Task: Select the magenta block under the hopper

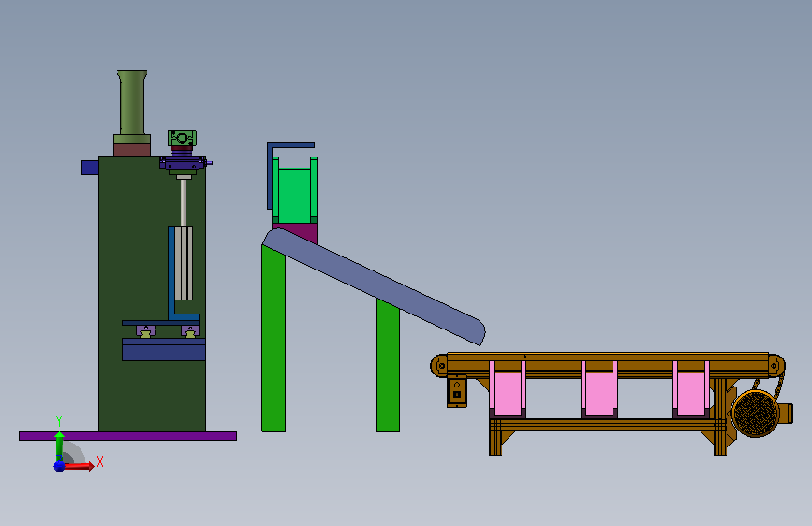Action: pos(301,231)
